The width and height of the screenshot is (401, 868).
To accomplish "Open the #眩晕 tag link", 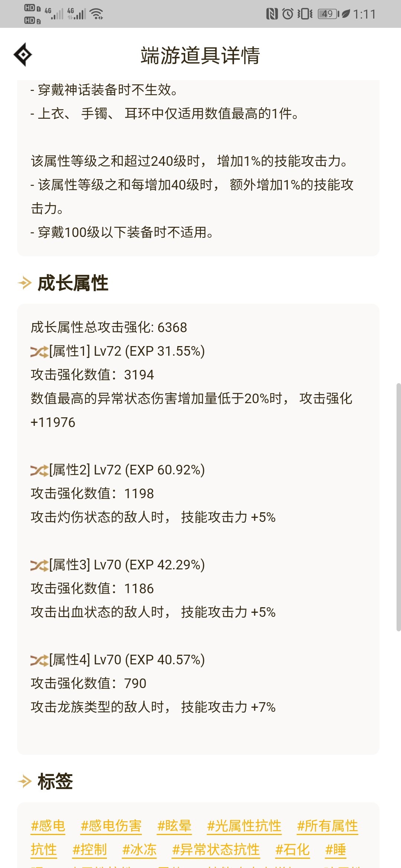I will [x=174, y=826].
